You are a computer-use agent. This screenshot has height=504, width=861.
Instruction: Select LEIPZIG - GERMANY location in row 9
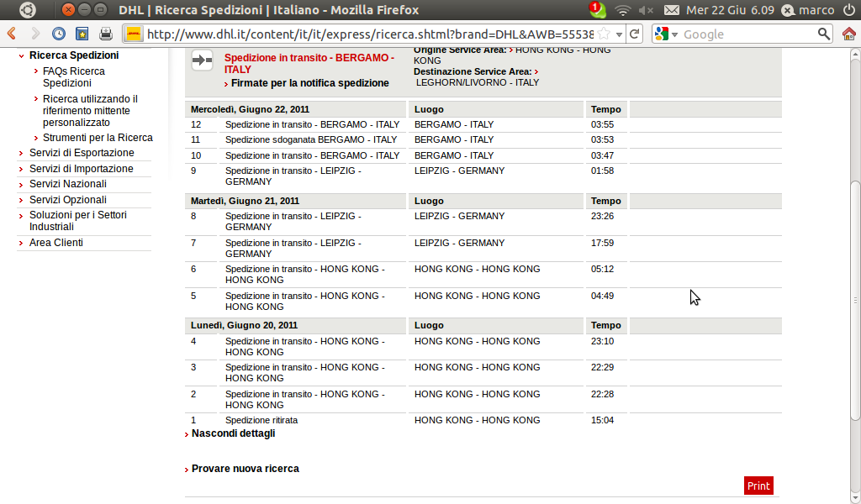coord(460,171)
